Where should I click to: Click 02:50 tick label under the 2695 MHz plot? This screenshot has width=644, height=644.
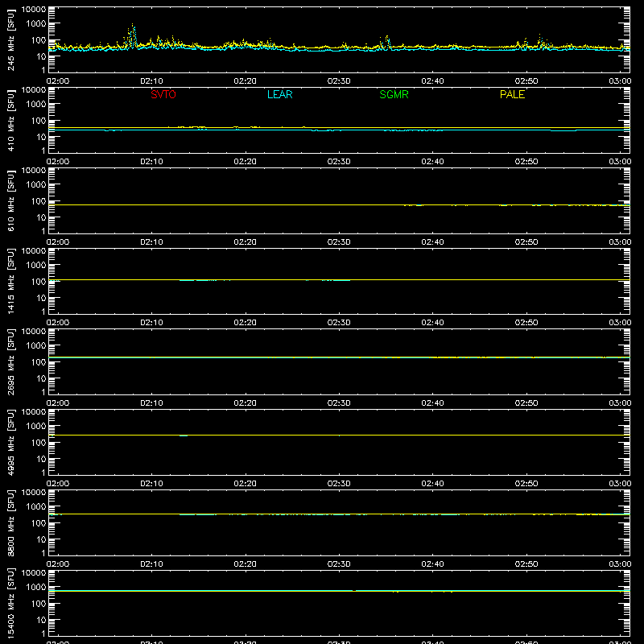(526, 403)
